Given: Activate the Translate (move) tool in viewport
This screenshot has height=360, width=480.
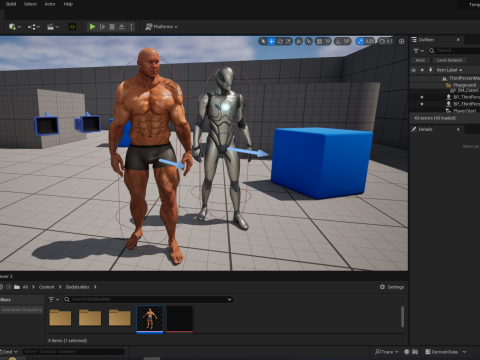Looking at the screenshot, I should tap(272, 41).
